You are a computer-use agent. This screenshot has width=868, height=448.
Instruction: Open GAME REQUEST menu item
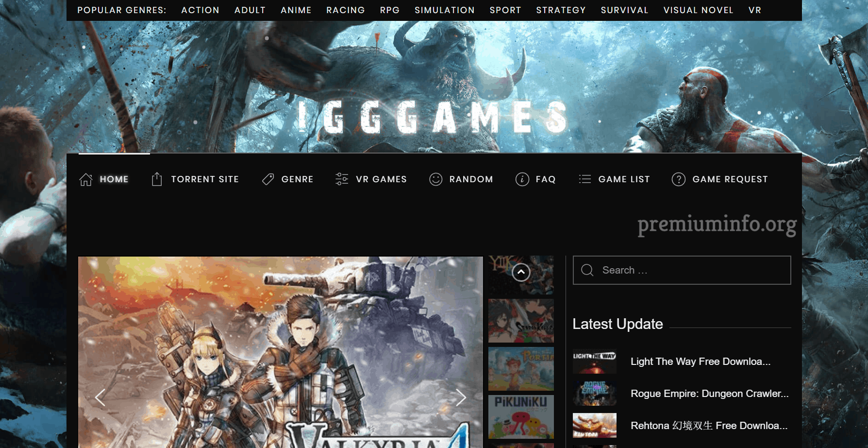coord(730,179)
